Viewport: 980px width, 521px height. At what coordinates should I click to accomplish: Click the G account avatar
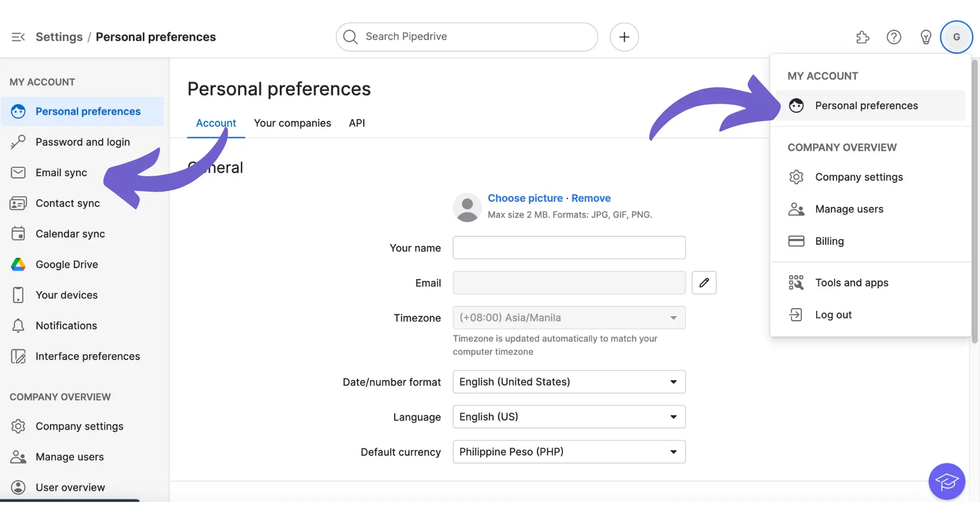click(957, 37)
